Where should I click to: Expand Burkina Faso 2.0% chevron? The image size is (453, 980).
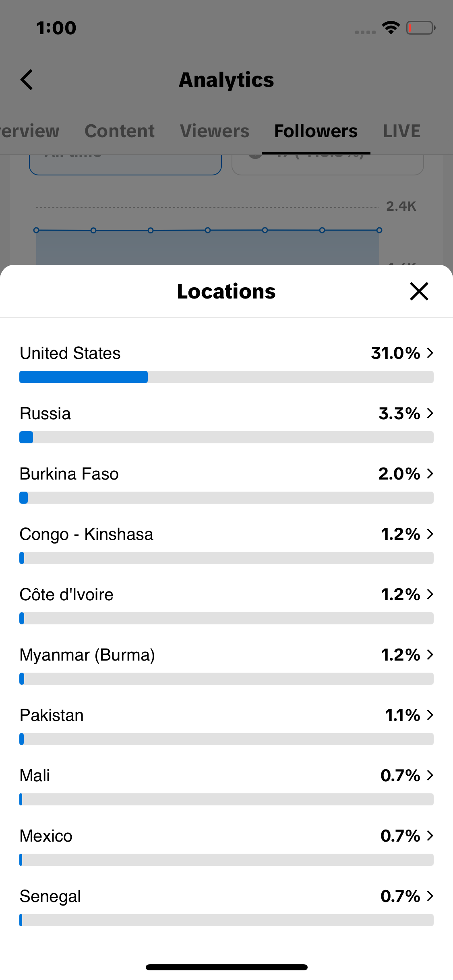click(430, 474)
